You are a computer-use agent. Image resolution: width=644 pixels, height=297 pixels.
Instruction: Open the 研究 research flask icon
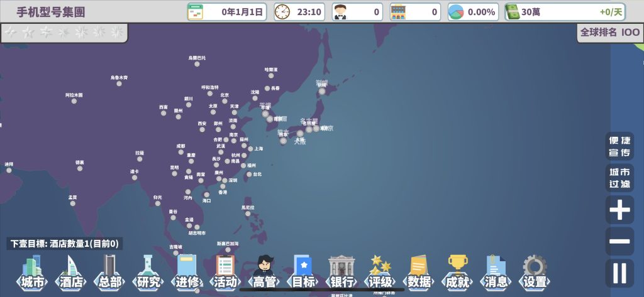click(148, 273)
